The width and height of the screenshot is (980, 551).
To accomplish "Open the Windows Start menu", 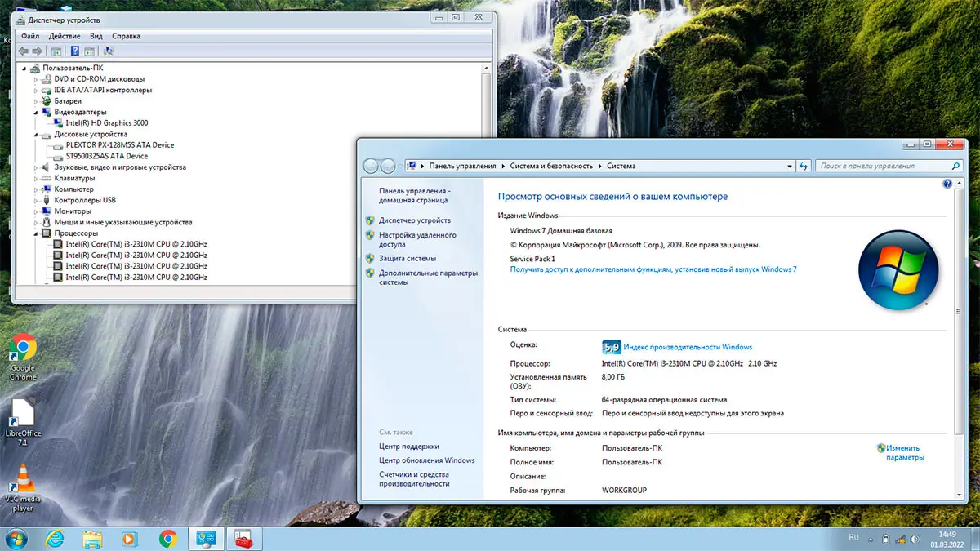I will 16,539.
